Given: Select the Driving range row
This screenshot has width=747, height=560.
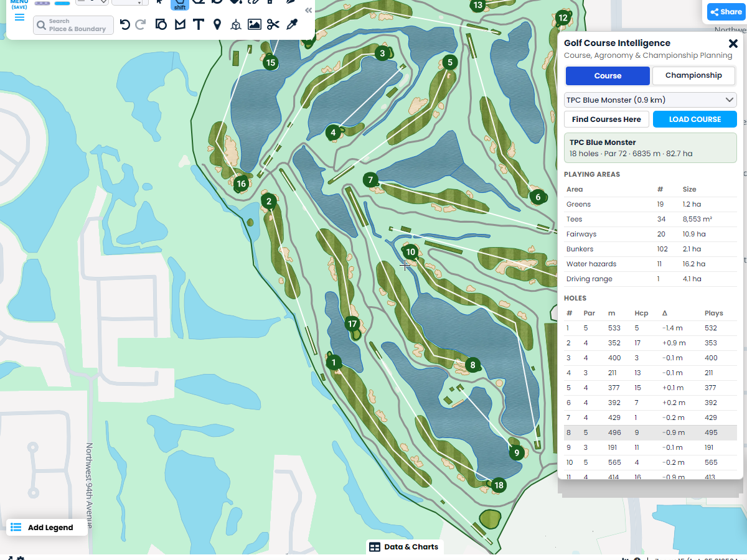Looking at the screenshot, I should (651, 279).
